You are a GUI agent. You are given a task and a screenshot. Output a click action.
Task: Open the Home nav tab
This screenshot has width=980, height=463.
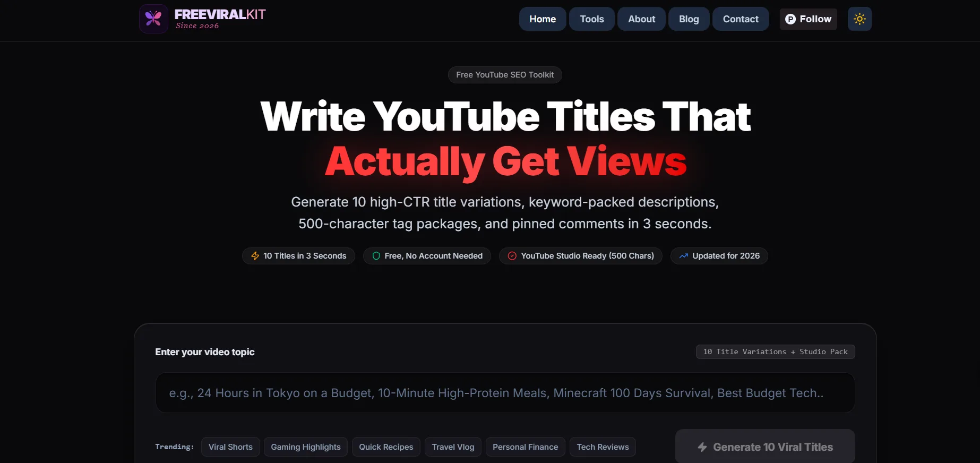(x=543, y=19)
